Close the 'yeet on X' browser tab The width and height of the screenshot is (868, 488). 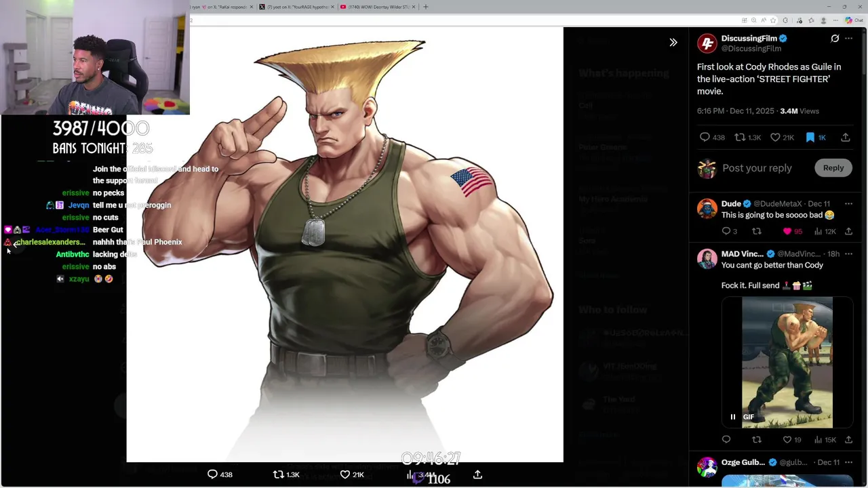pos(333,7)
